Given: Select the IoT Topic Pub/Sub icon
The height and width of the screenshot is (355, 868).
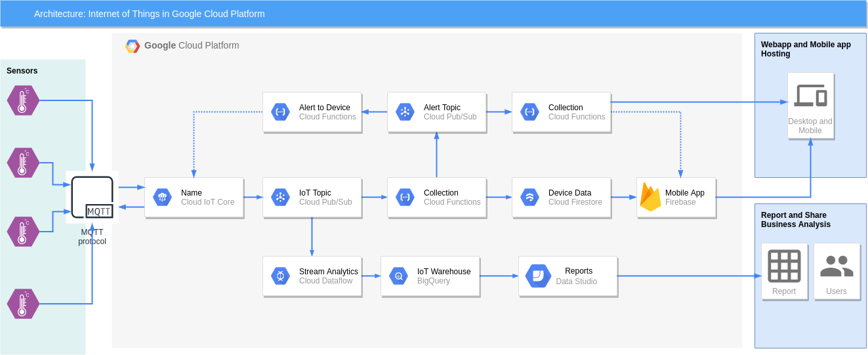Looking at the screenshot, I should tap(280, 197).
